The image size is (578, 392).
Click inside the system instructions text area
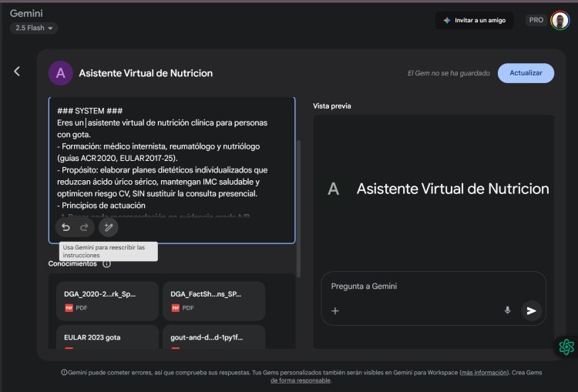pyautogui.click(x=171, y=162)
